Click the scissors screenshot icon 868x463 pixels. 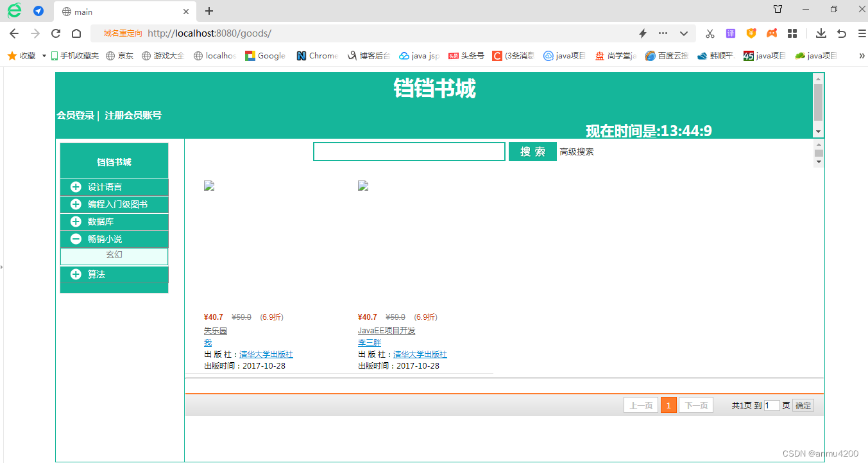tap(710, 33)
